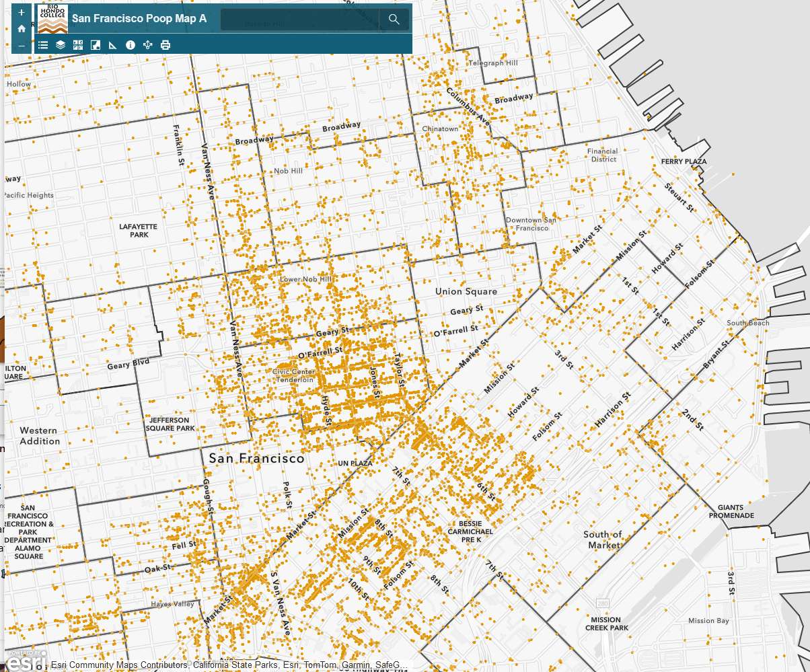This screenshot has height=672, width=810.
Task: Click the Rio Hondo College logo
Action: pyautogui.click(x=52, y=18)
